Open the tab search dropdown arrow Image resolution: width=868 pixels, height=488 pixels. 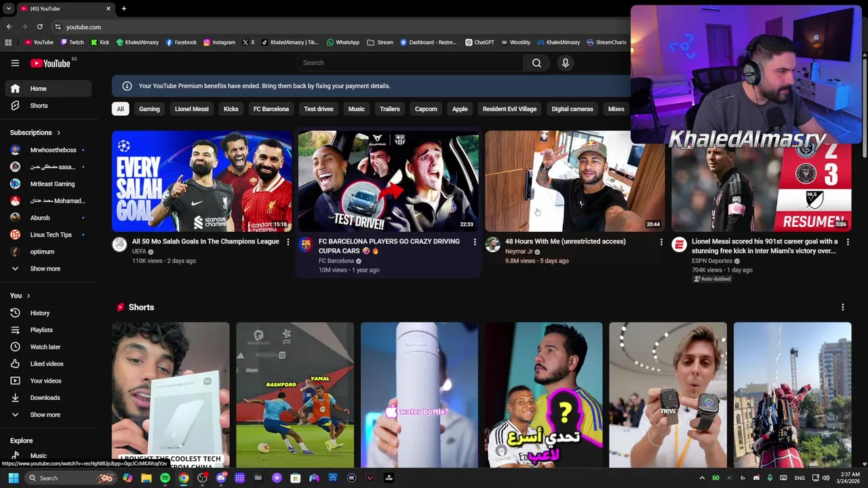tap(8, 9)
